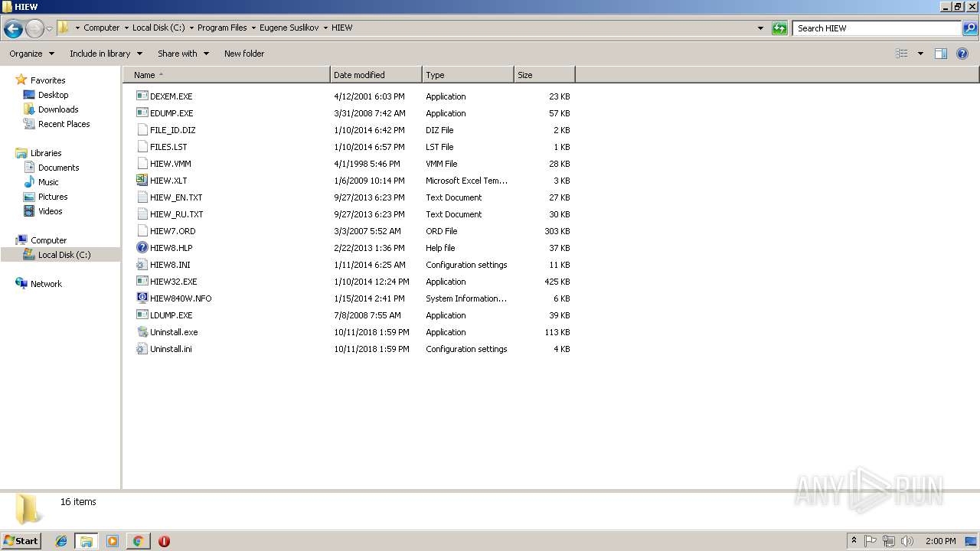Click the Action Center flag icon
Viewport: 980px width, 551px height.
871,541
